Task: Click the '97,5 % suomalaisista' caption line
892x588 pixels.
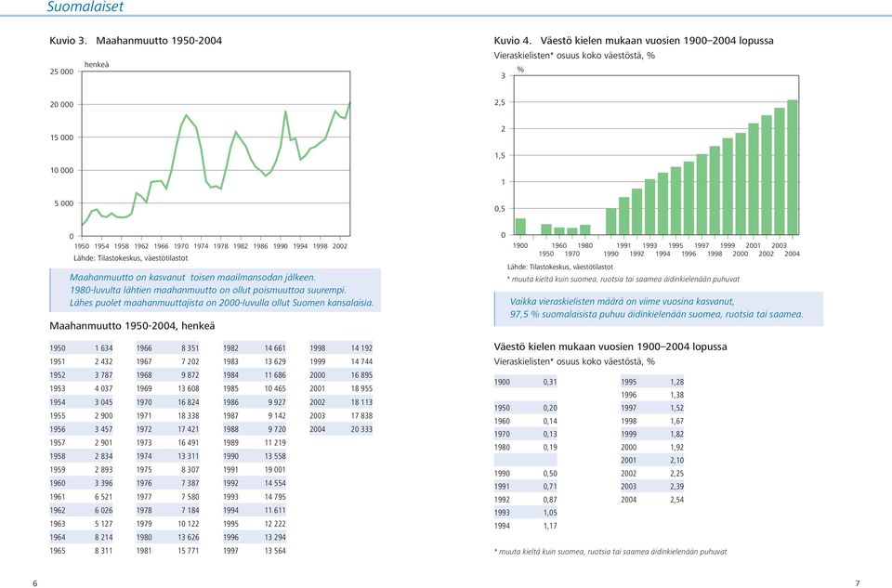Action: (657, 315)
